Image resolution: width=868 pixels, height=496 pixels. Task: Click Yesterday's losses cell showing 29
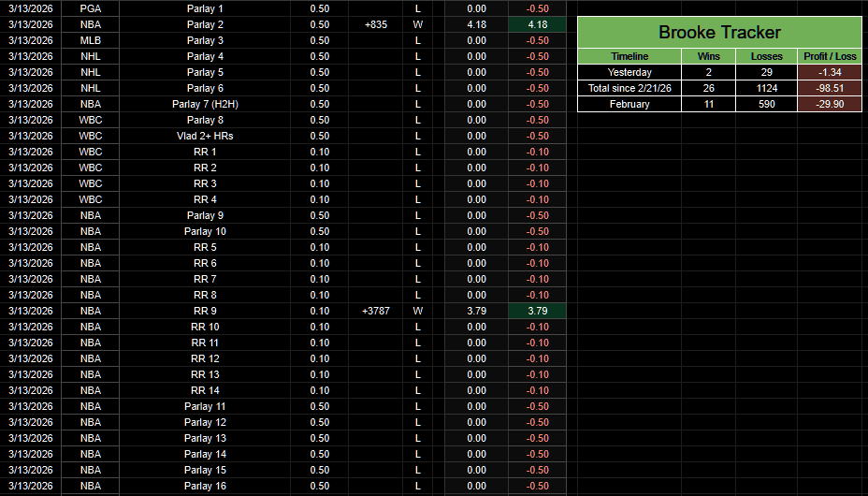tap(766, 72)
